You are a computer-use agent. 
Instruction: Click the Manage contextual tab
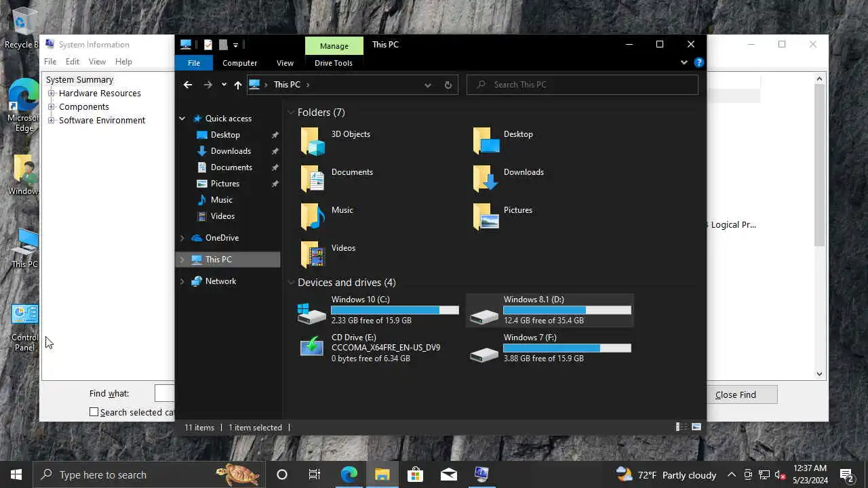334,45
